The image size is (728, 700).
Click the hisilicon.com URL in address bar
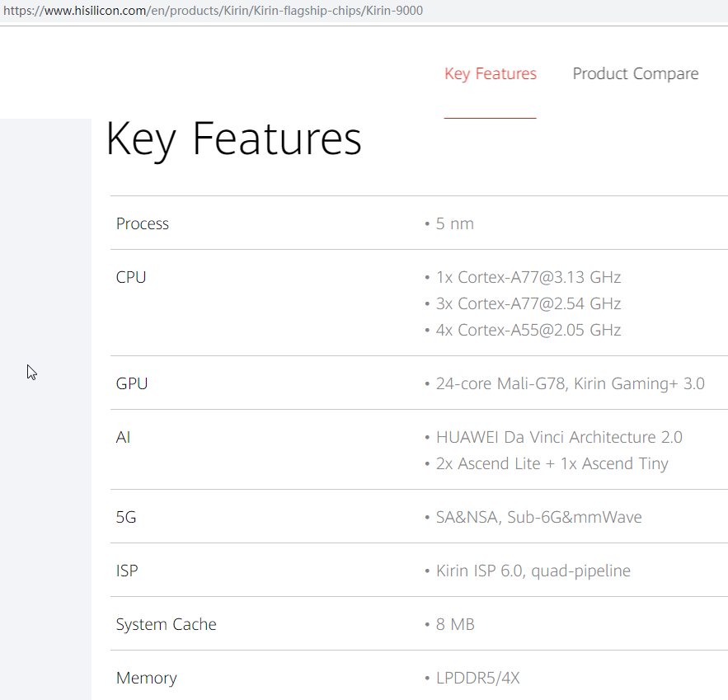pyautogui.click(x=213, y=12)
